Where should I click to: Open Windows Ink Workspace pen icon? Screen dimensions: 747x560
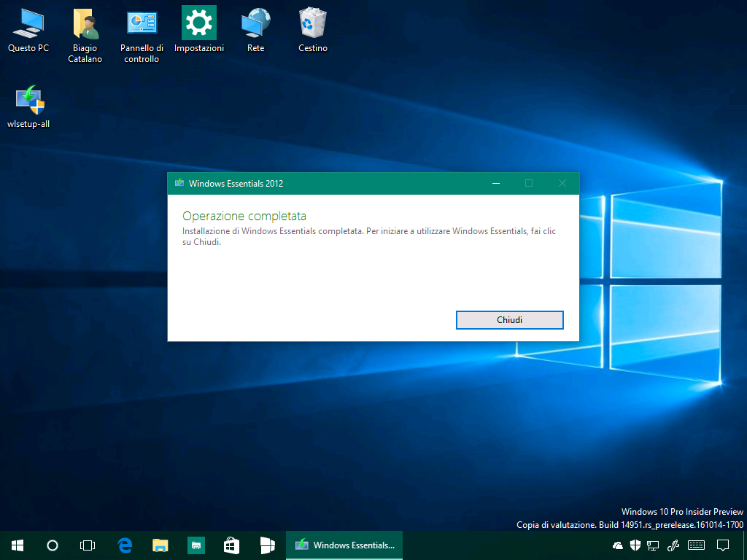673,545
